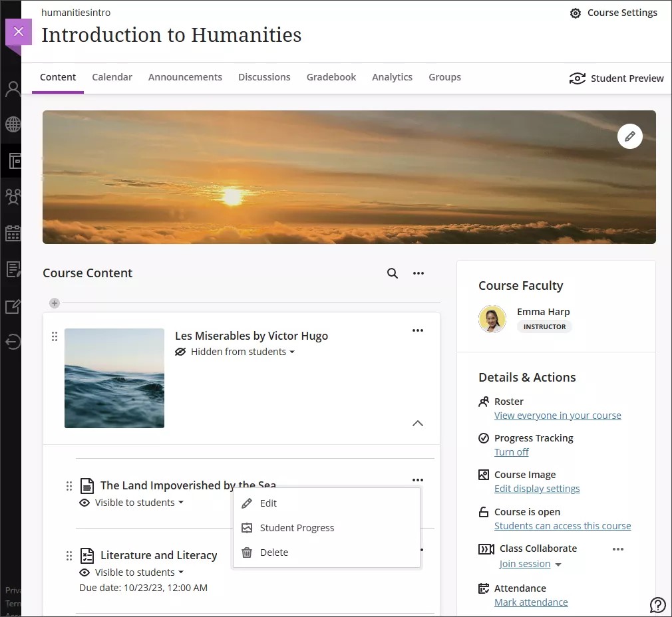672x617 pixels.
Task: Click 'View everyone in your course' link
Action: 558,416
